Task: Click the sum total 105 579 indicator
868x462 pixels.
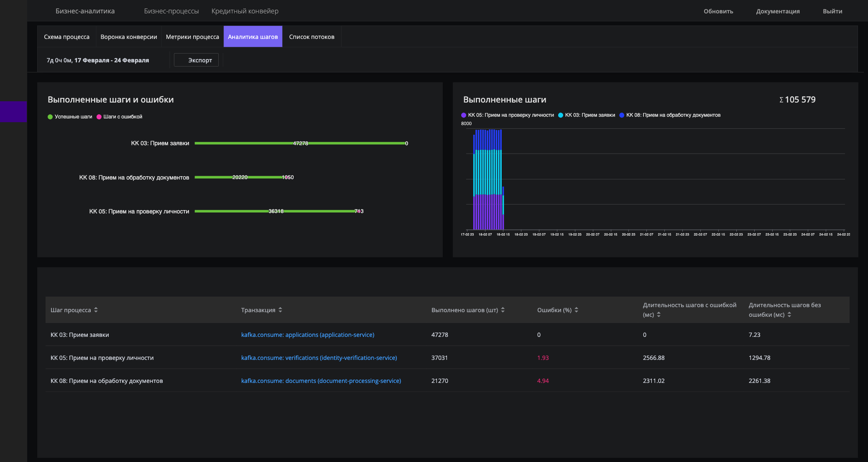Action: click(x=797, y=100)
